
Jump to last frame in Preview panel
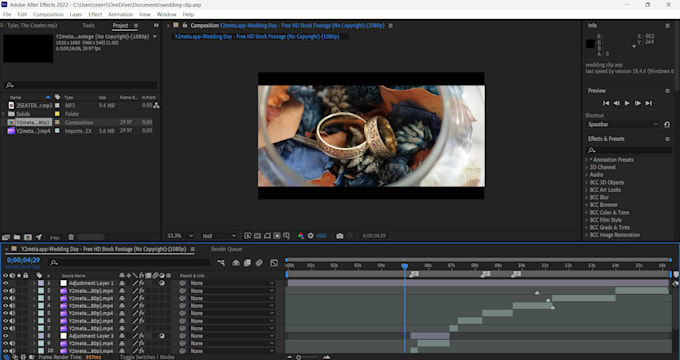coord(648,103)
